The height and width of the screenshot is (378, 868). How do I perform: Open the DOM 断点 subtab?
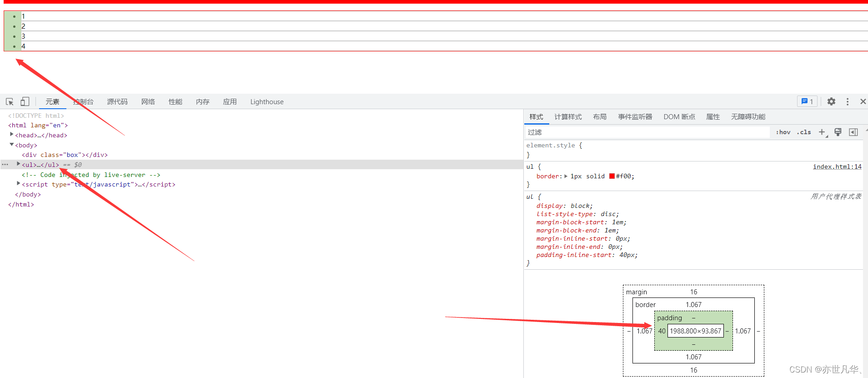[679, 117]
